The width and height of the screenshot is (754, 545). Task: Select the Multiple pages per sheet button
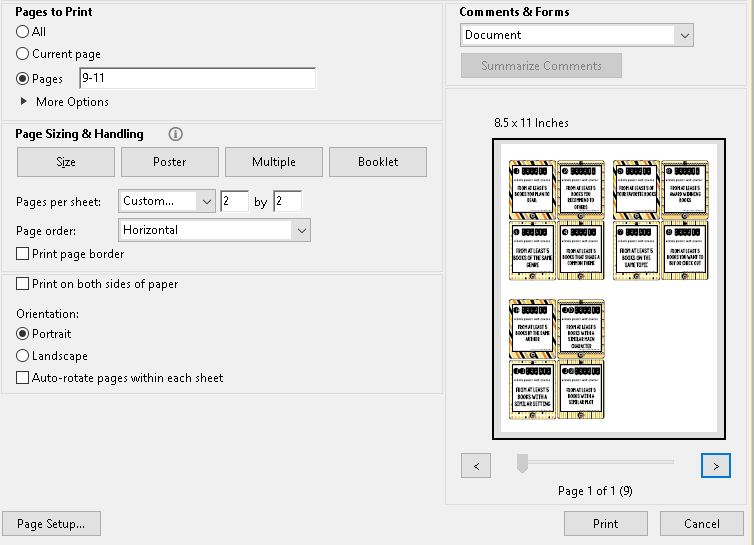click(x=274, y=162)
